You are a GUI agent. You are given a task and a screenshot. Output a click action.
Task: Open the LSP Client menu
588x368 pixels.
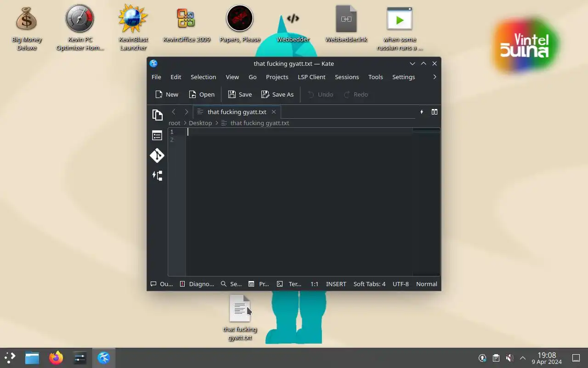pyautogui.click(x=311, y=77)
